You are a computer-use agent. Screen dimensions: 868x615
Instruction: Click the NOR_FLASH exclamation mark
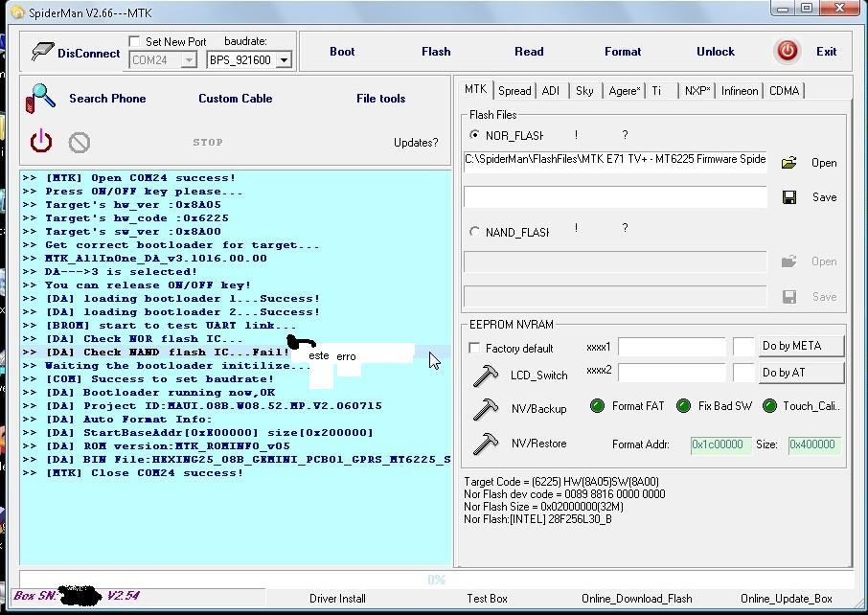coord(576,134)
